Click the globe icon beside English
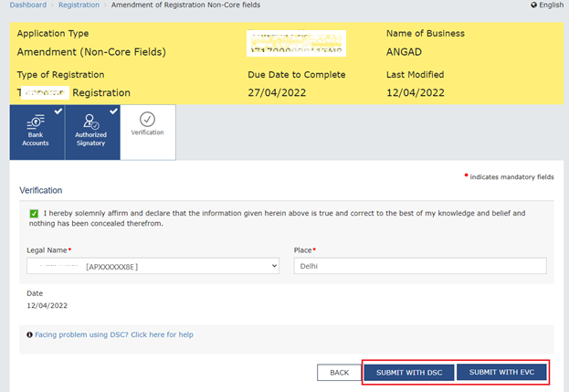This screenshot has width=569, height=392. [533, 5]
